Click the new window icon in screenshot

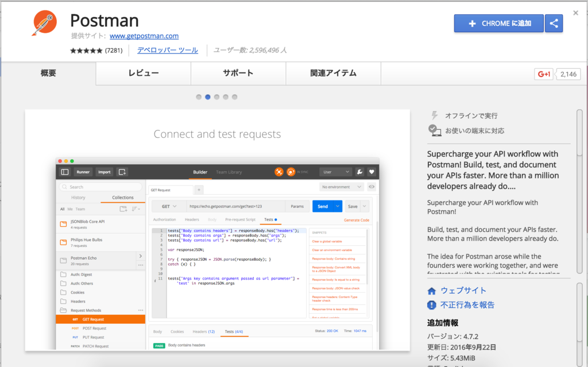(x=122, y=172)
